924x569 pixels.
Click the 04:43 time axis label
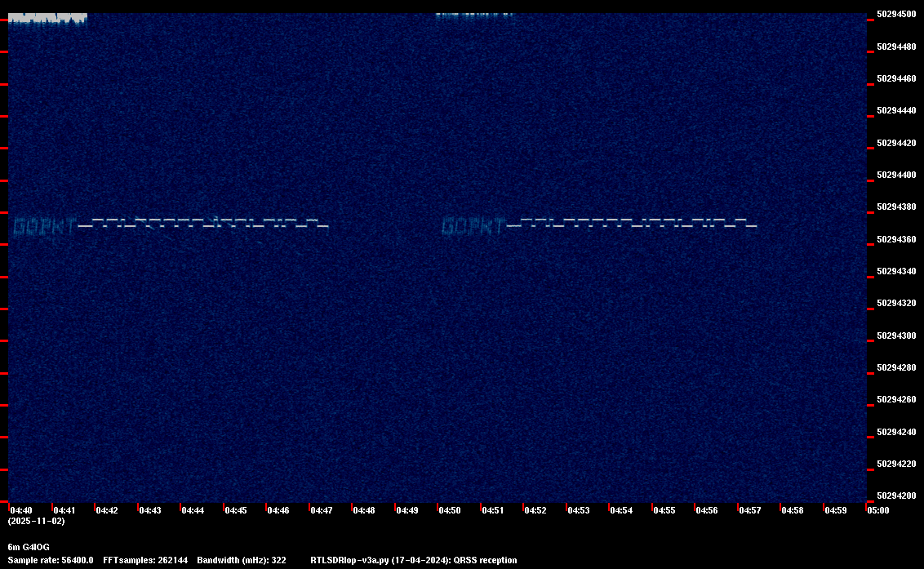149,510
